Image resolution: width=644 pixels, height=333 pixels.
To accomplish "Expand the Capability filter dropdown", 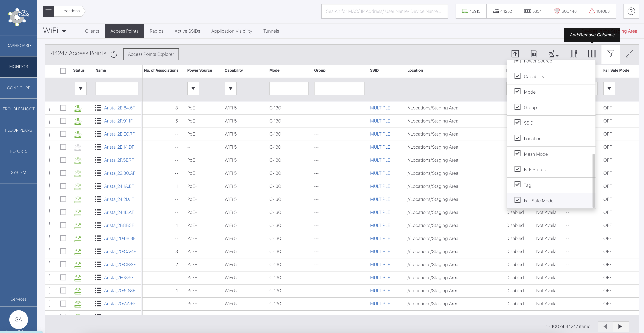I will coord(230,88).
